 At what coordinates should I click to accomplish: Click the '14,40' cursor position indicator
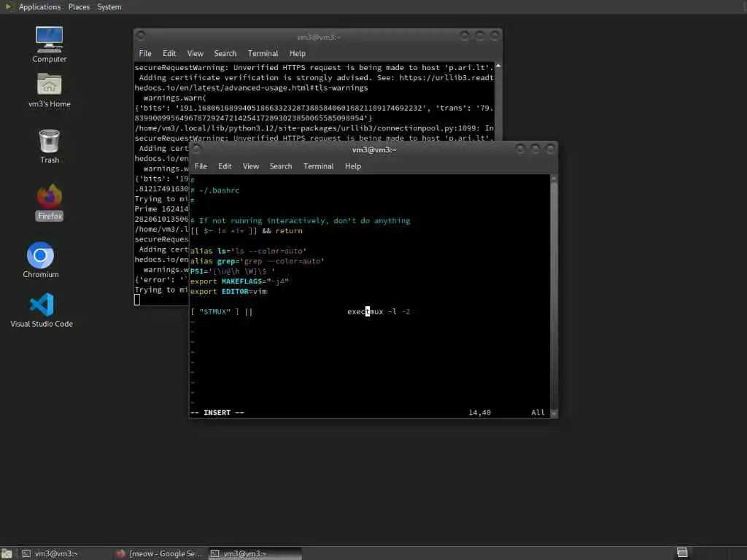[479, 413]
